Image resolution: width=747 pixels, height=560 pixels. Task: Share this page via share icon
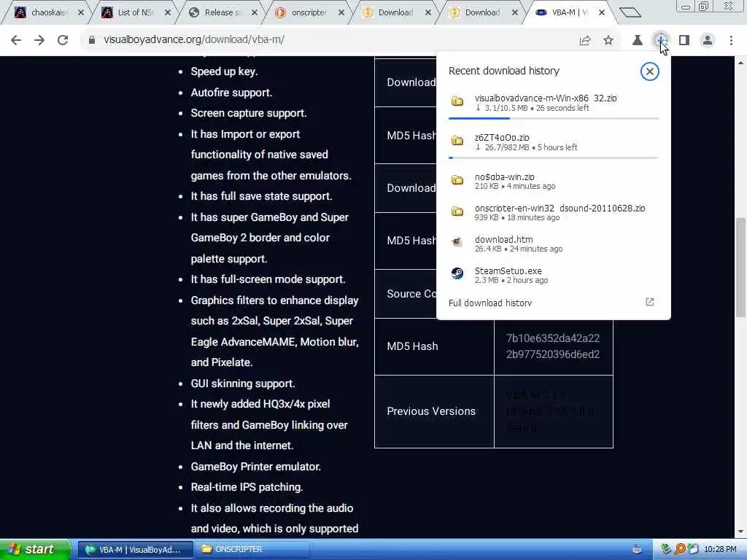[x=585, y=41]
